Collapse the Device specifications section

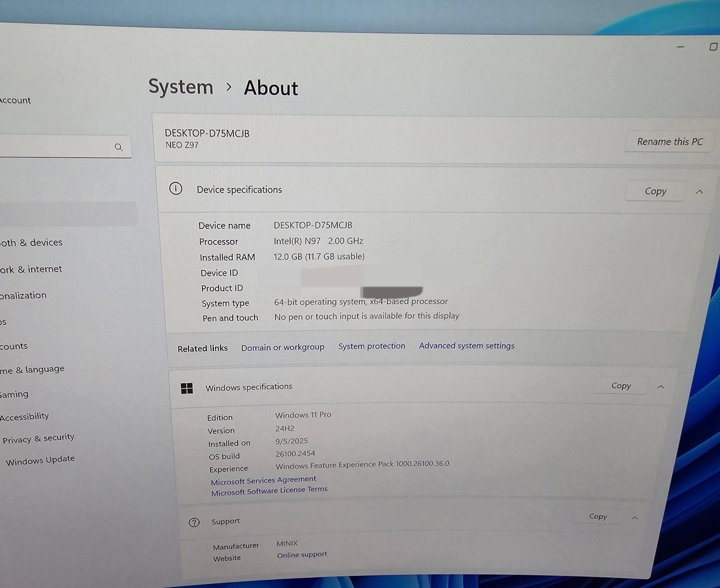tap(699, 192)
